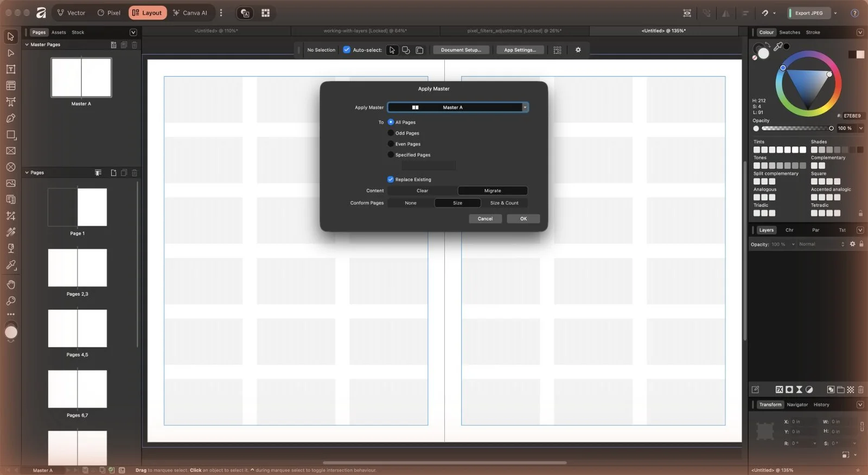The image size is (868, 475).
Task: Open the toolbar settings gear icon
Action: click(578, 50)
